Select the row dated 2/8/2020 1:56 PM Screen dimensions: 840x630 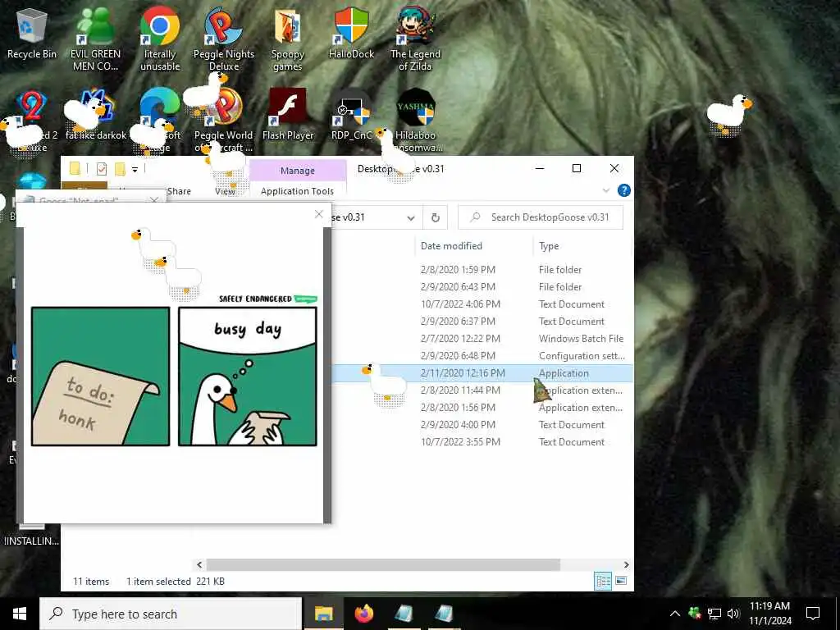482,407
